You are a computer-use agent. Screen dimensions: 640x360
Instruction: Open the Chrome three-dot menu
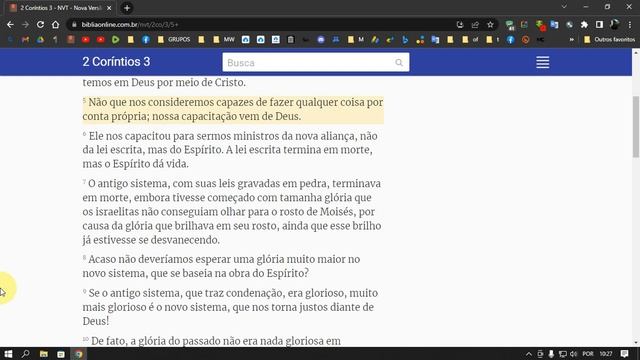(x=630, y=24)
